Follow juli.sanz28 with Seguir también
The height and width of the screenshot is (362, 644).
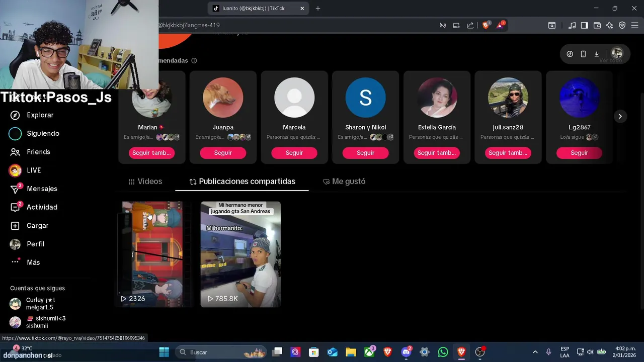508,153
